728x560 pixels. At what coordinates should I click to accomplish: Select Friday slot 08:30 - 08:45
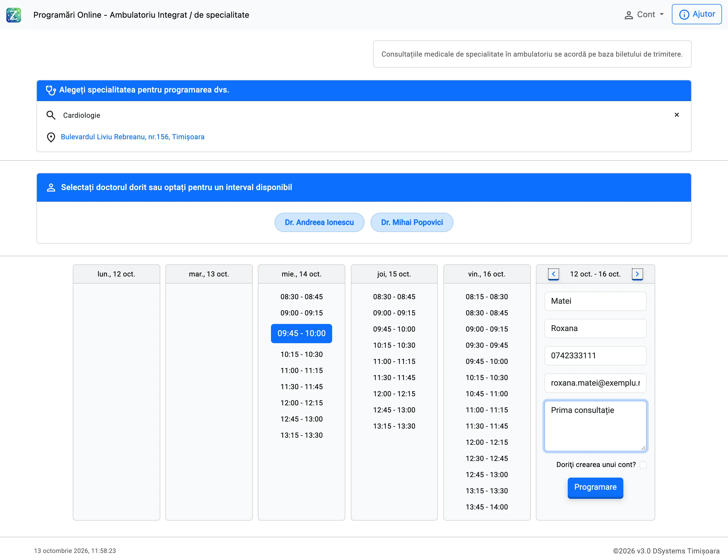coord(487,313)
